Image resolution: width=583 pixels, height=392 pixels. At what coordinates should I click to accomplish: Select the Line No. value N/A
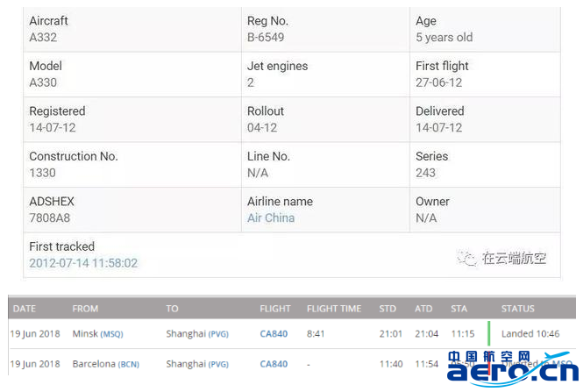[258, 173]
